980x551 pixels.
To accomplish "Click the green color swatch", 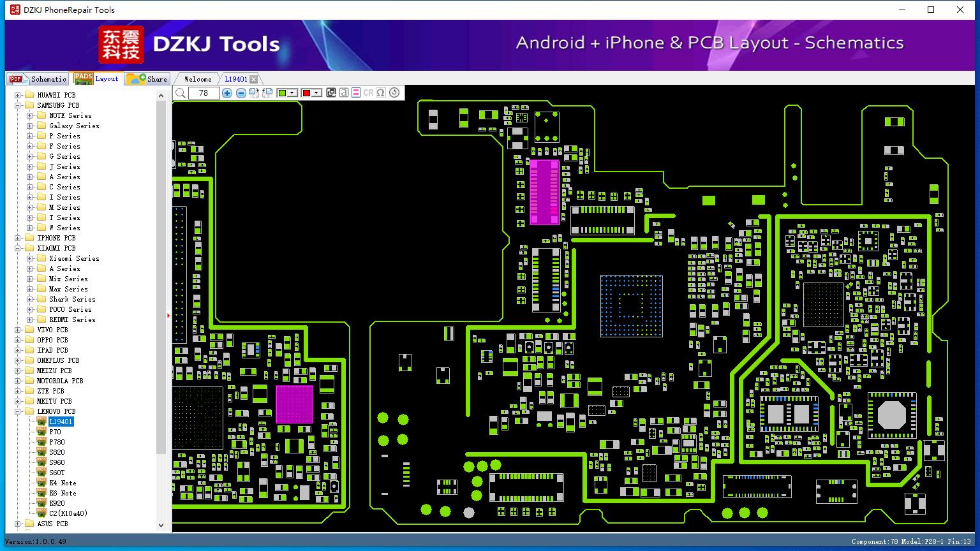I will click(x=283, y=93).
